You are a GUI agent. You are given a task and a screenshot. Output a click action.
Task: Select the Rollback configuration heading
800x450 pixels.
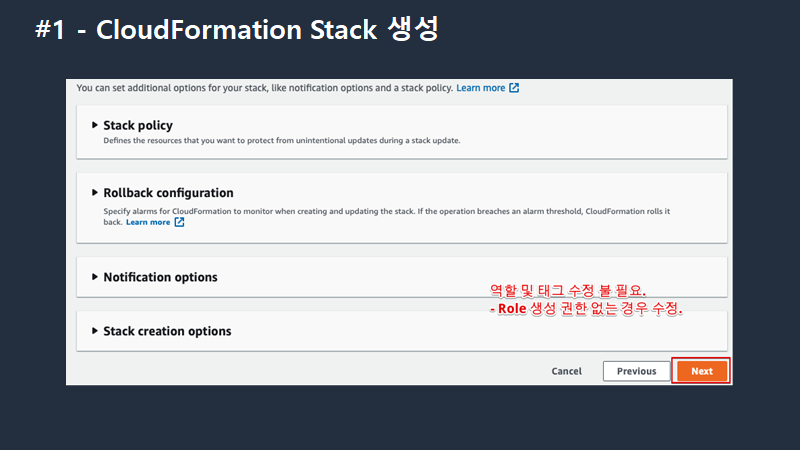(168, 192)
